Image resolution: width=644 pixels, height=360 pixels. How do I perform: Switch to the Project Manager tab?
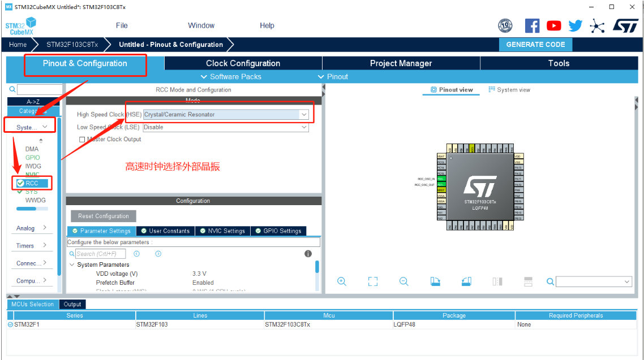pyautogui.click(x=401, y=63)
